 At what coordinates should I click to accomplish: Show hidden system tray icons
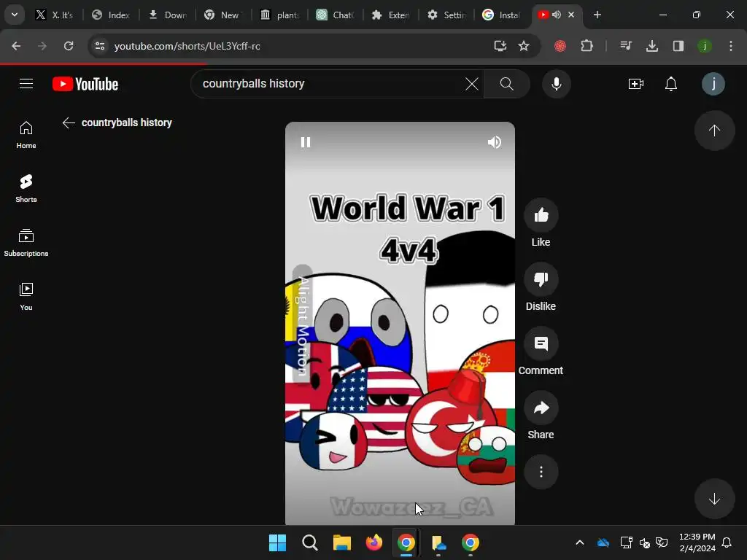tap(580, 542)
